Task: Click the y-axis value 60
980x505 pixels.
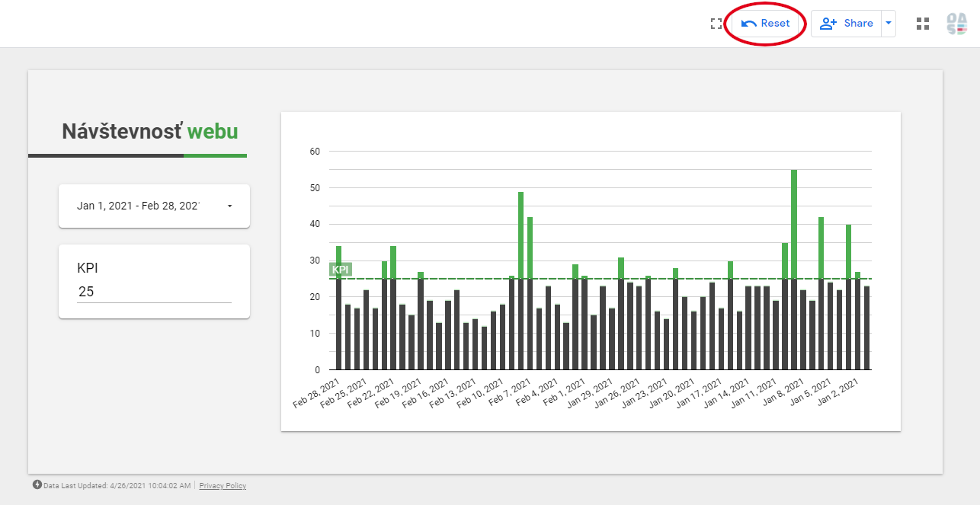Action: coord(315,151)
